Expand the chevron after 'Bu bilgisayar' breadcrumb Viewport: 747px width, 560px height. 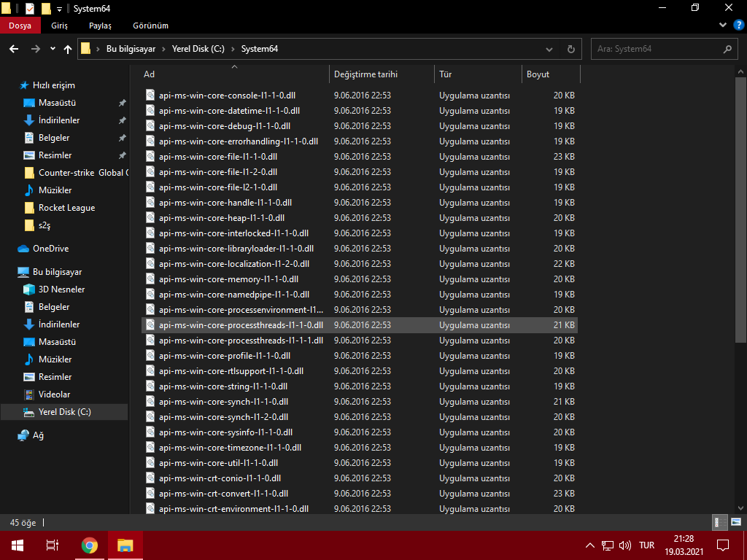(164, 49)
